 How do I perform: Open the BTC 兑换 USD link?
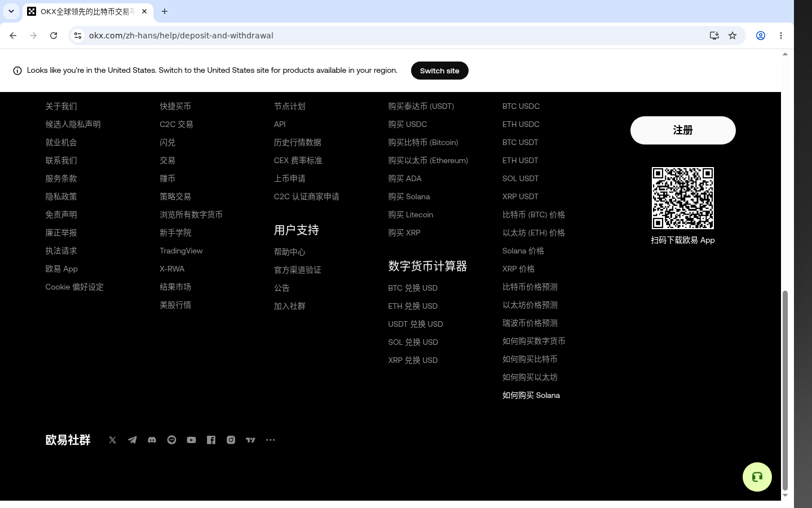413,288
